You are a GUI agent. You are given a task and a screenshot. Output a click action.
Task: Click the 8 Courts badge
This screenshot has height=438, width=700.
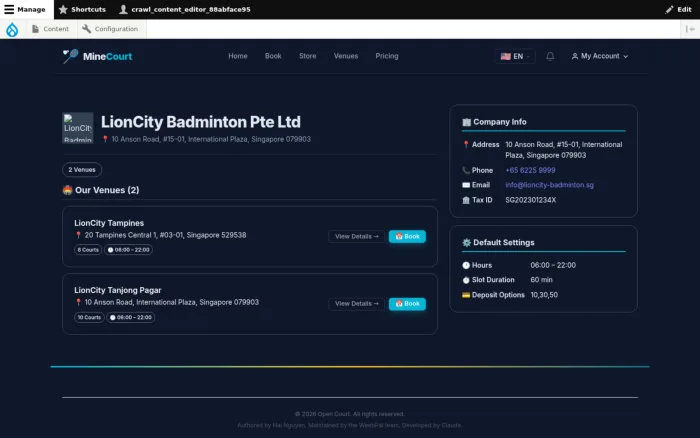[88, 250]
